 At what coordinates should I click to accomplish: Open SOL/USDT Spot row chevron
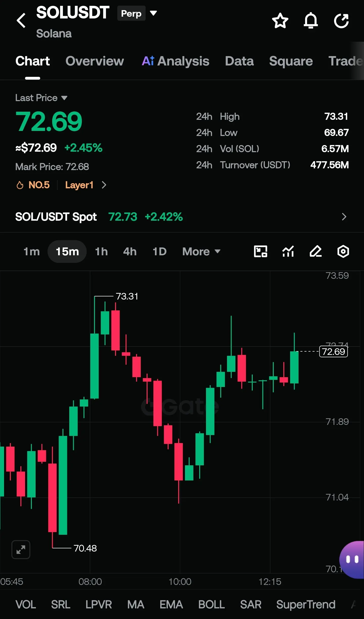coord(344,217)
